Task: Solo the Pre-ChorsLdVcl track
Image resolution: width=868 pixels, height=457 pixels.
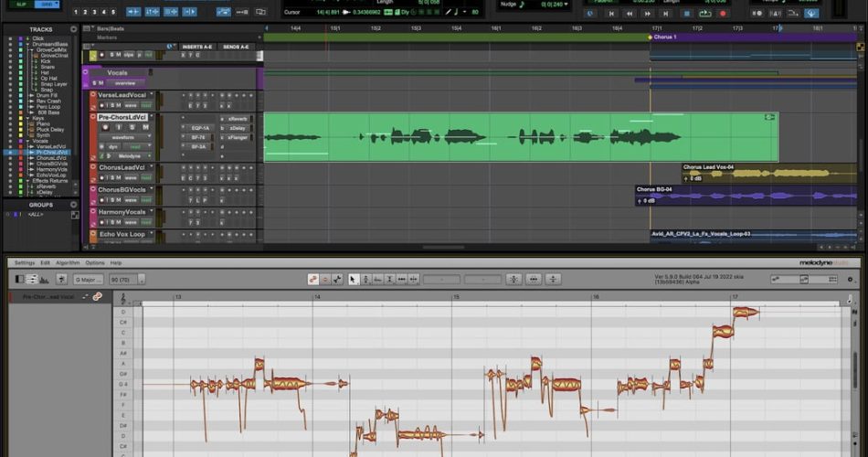Action: click(x=132, y=127)
